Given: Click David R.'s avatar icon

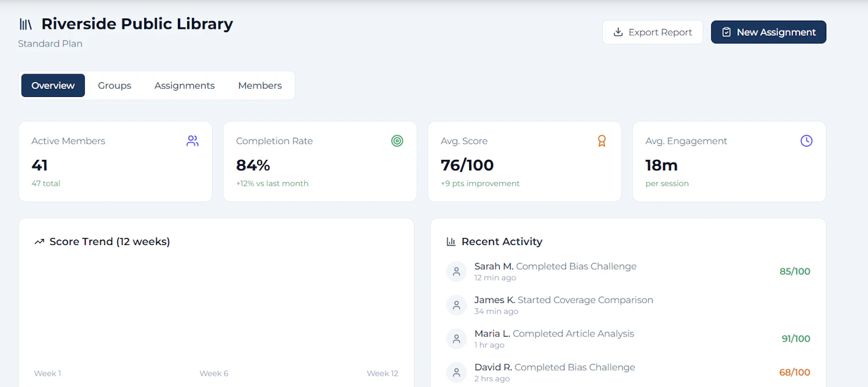Looking at the screenshot, I should pos(456,372).
